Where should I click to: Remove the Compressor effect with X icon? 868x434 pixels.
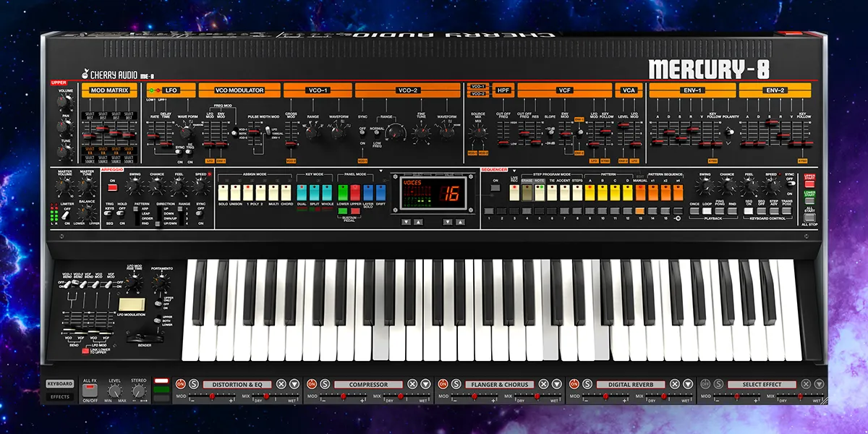[x=412, y=384]
